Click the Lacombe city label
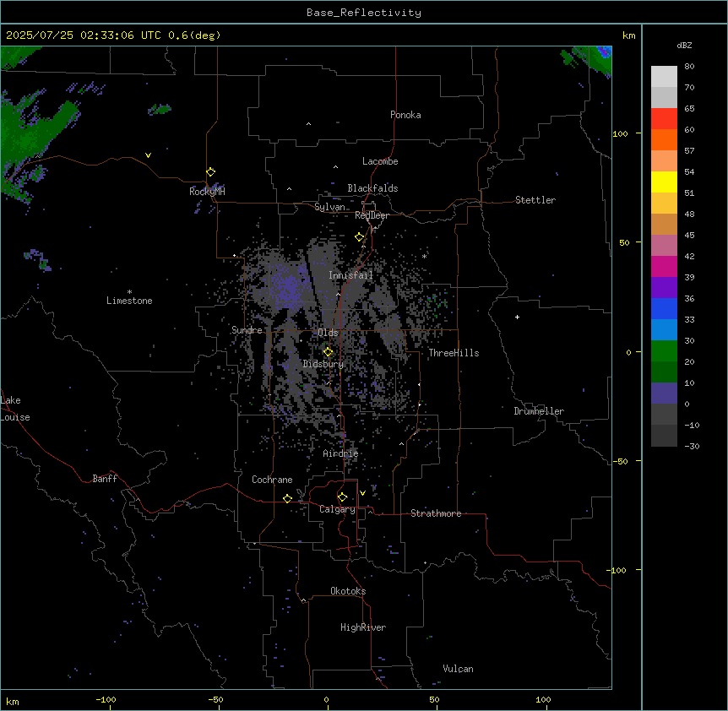This screenshot has width=728, height=711. tap(380, 161)
